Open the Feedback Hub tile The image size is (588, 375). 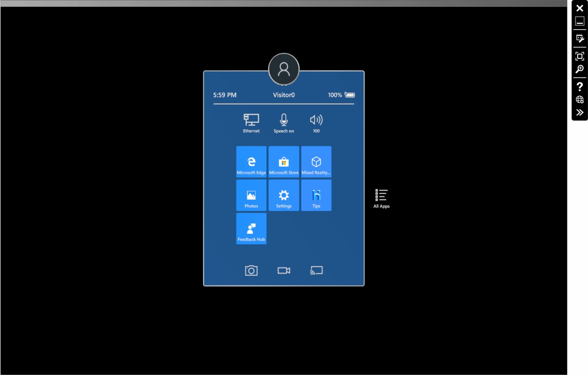[x=251, y=229]
